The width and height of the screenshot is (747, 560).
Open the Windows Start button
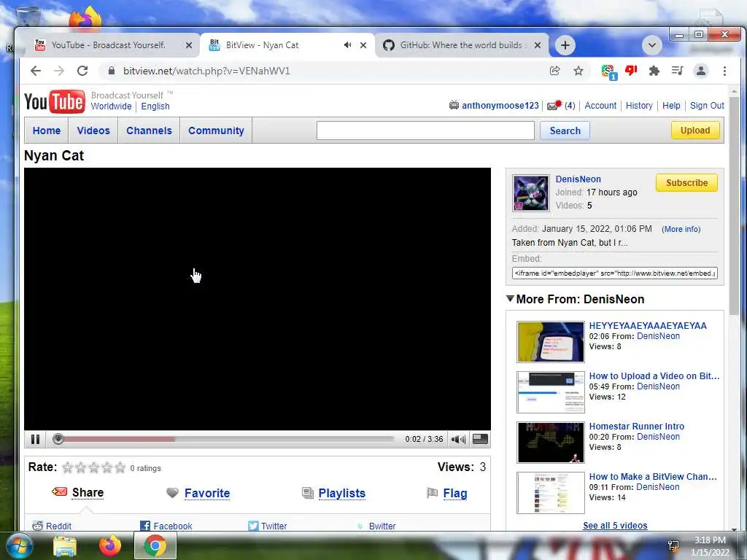click(x=20, y=545)
